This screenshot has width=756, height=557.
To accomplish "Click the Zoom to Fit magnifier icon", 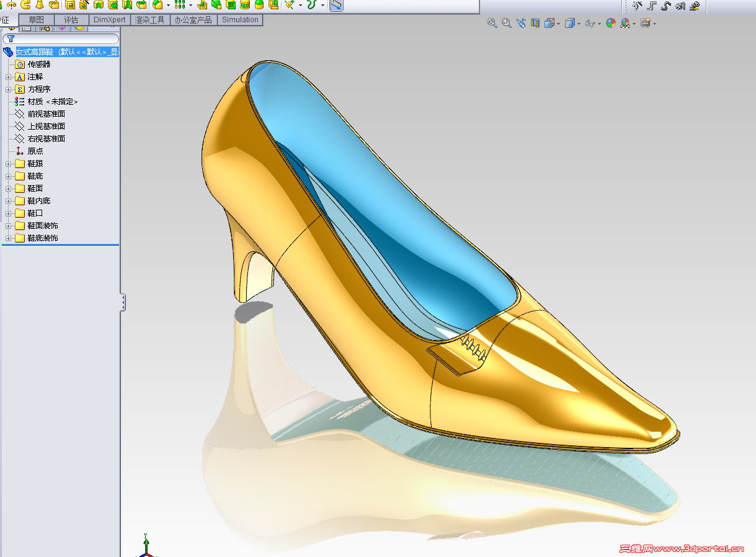I will pyautogui.click(x=492, y=23).
